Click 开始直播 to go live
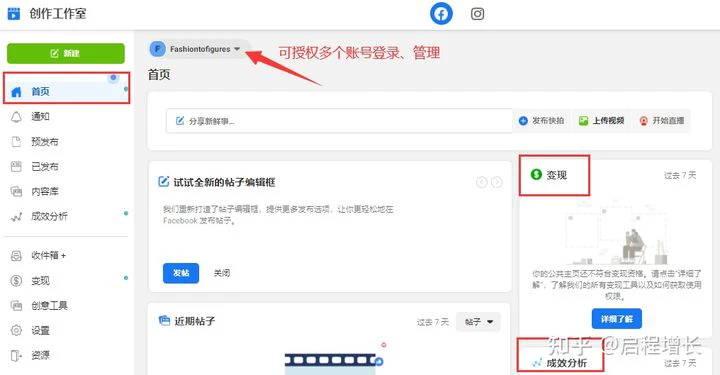The height and width of the screenshot is (375, 720). click(x=662, y=121)
